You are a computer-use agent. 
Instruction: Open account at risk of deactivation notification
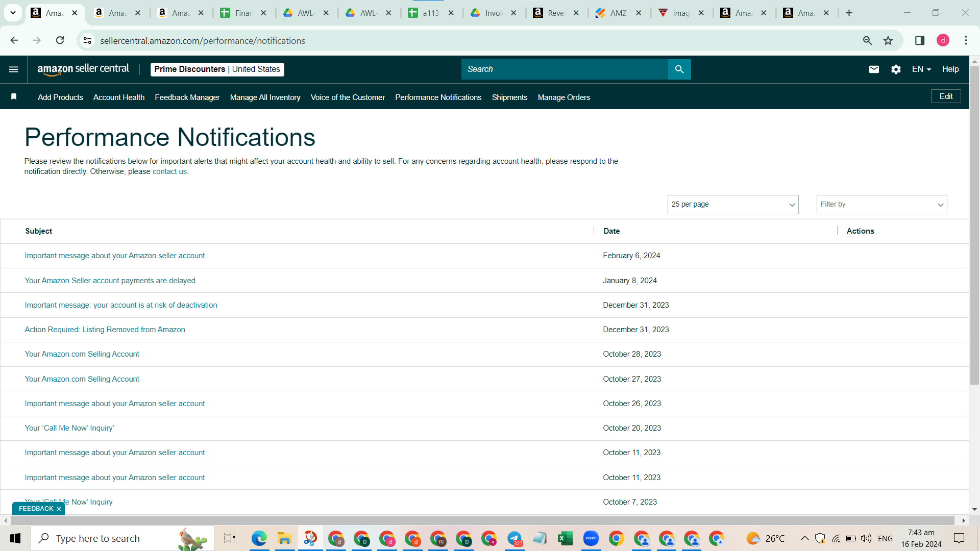(x=121, y=305)
